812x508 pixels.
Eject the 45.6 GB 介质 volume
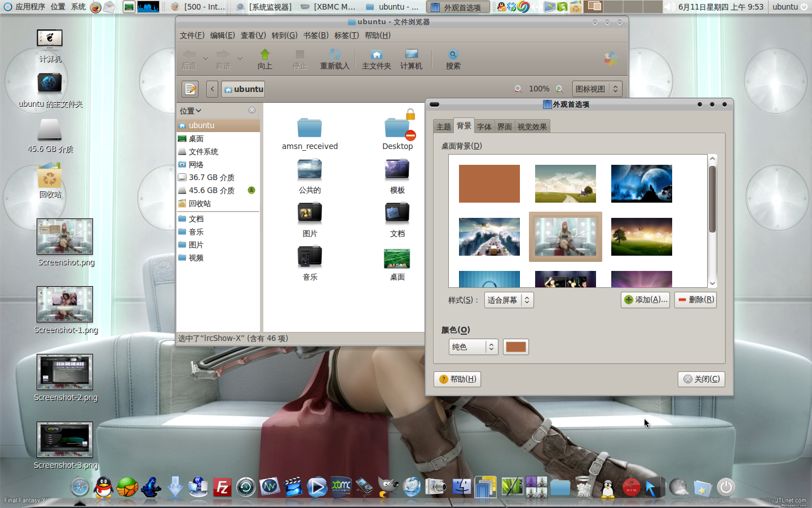[251, 190]
